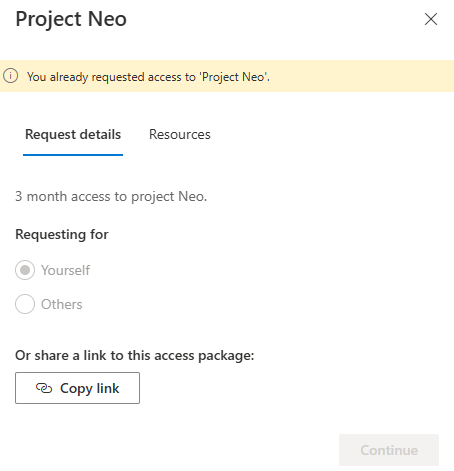Choose the Others radio button

25,304
